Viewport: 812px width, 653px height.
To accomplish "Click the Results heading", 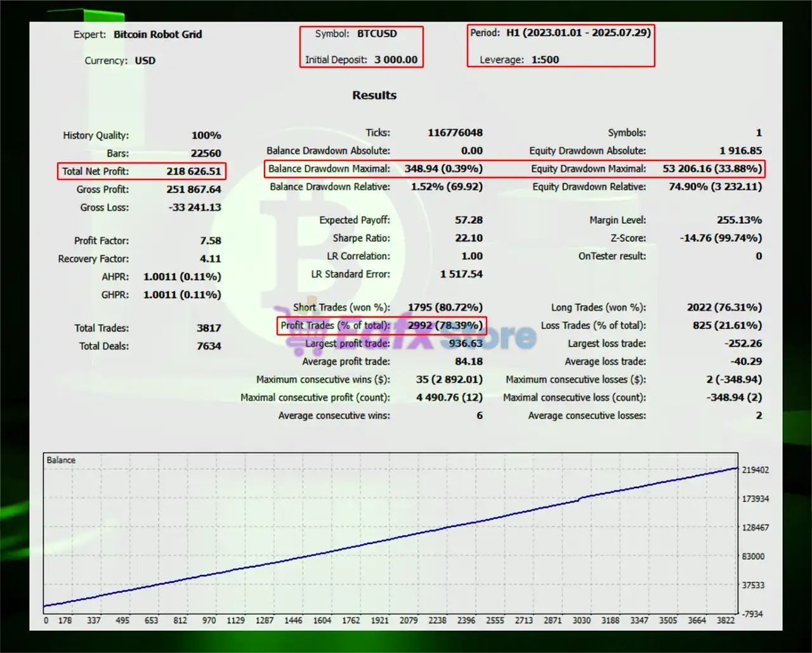I will tap(374, 95).
